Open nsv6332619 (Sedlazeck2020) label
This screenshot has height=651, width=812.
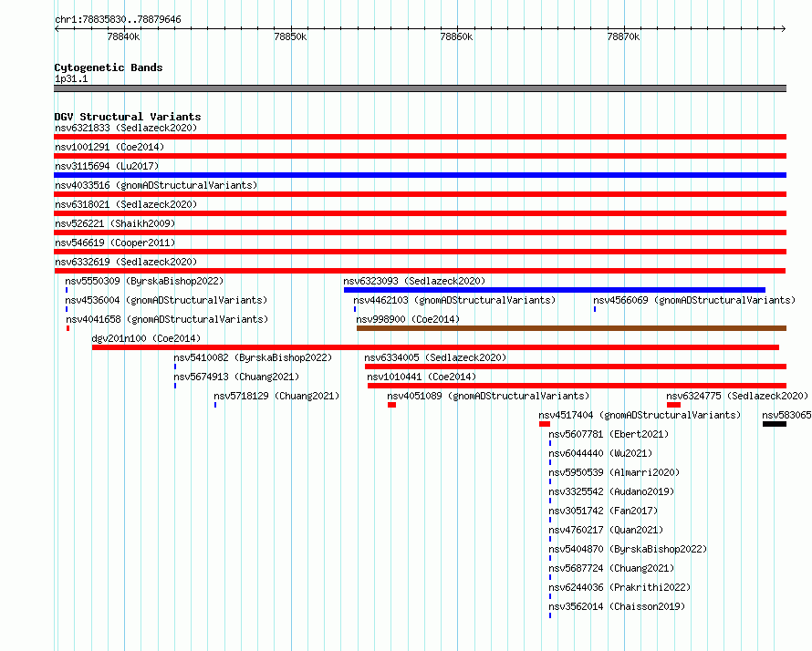coord(126,262)
